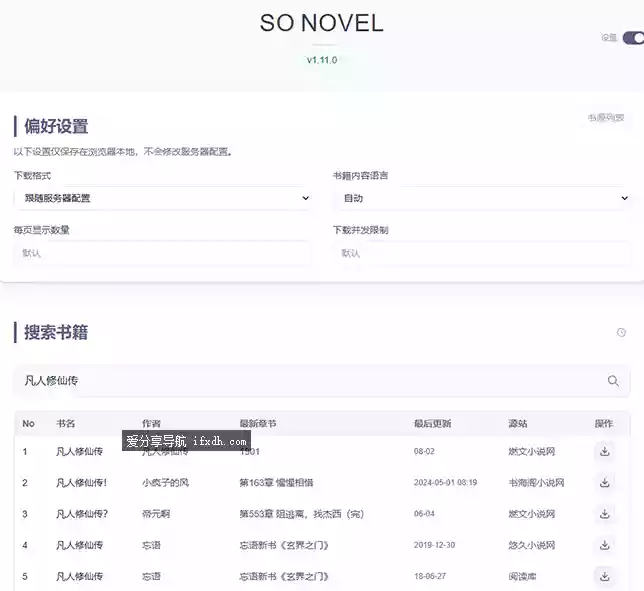Click the 下载并发限制 input field
Screen dimensions: 644x591
(482, 253)
